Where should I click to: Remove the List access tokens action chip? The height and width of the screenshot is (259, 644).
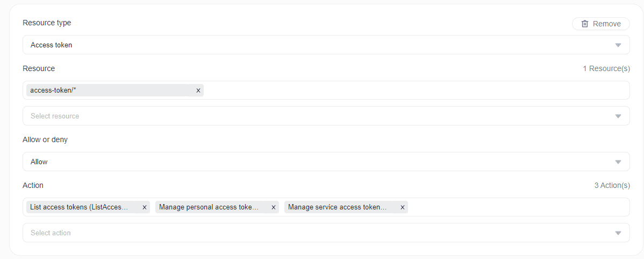144,207
